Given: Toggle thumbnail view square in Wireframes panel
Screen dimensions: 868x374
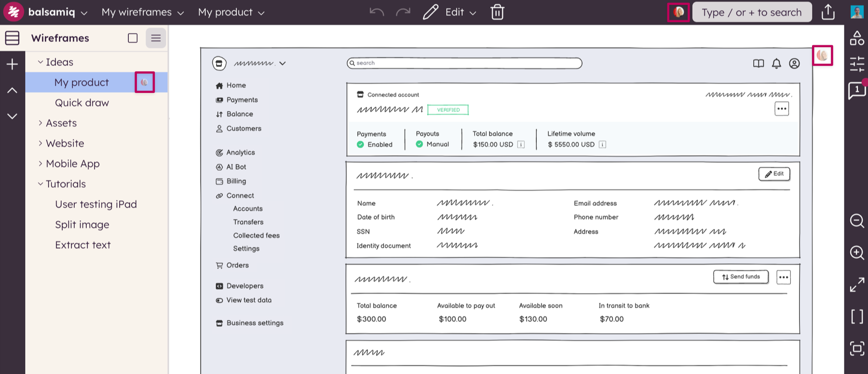Looking at the screenshot, I should click(x=133, y=38).
